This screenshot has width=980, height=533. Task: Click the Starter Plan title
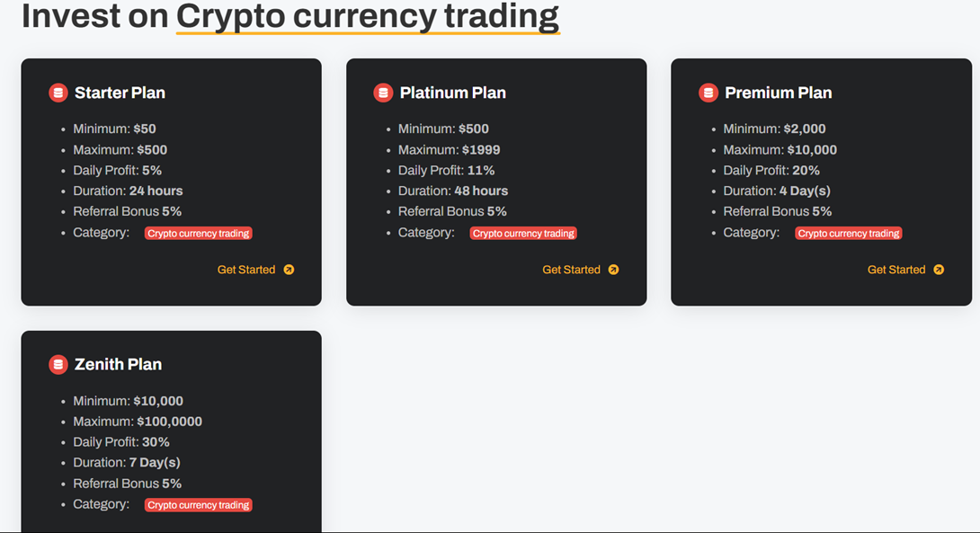[x=120, y=93]
